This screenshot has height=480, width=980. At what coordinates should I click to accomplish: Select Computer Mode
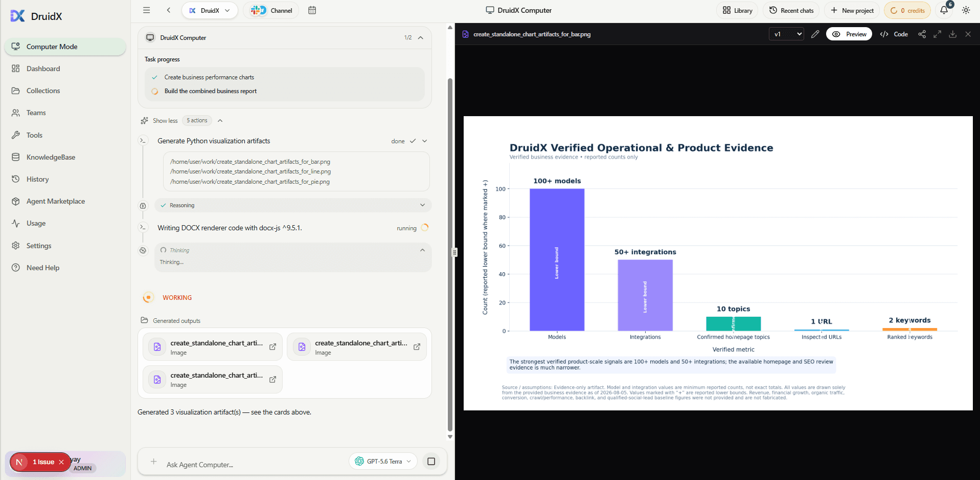click(x=65, y=47)
